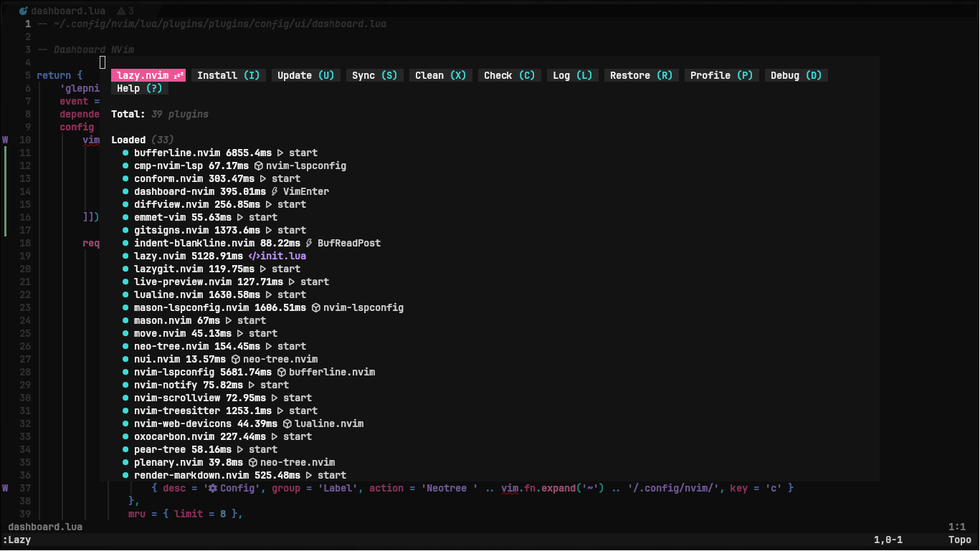Click the package icon on the nui.nvim row

click(x=236, y=359)
